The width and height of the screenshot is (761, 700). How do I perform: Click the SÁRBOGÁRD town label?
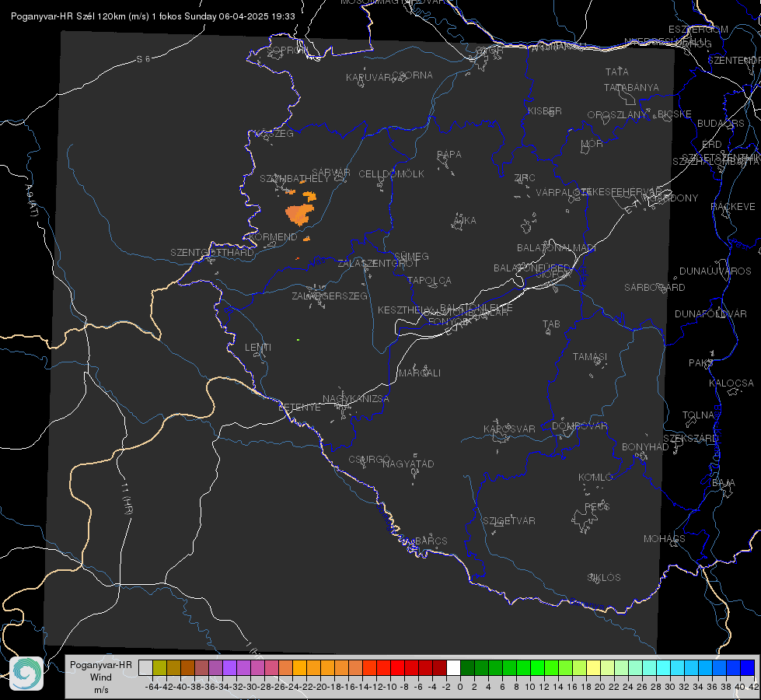pos(655,288)
